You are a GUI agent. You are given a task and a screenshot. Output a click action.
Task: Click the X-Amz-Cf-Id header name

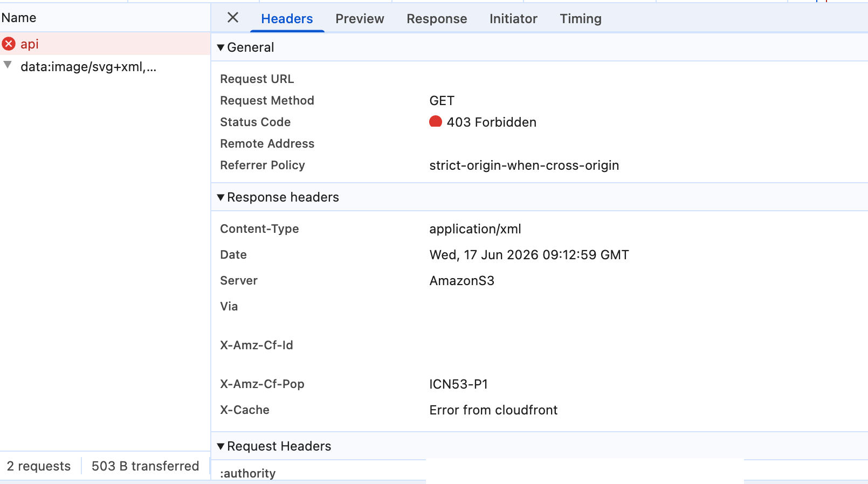pyautogui.click(x=257, y=345)
